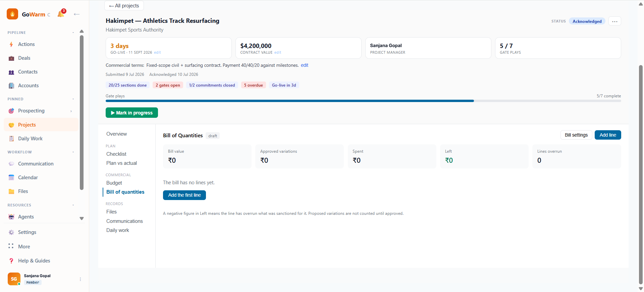644x292 pixels.
Task: Collapse the WORKFLOW section
Action: [x=73, y=152]
